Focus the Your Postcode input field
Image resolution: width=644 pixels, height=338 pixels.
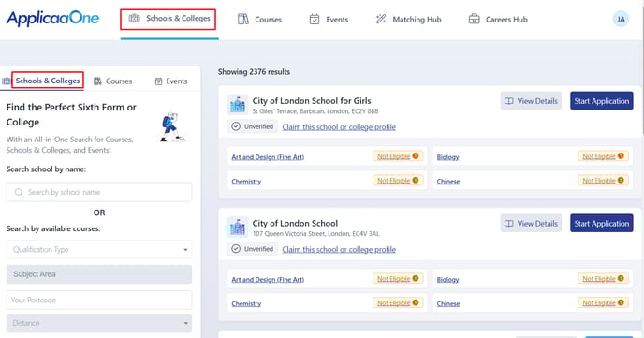coord(99,300)
